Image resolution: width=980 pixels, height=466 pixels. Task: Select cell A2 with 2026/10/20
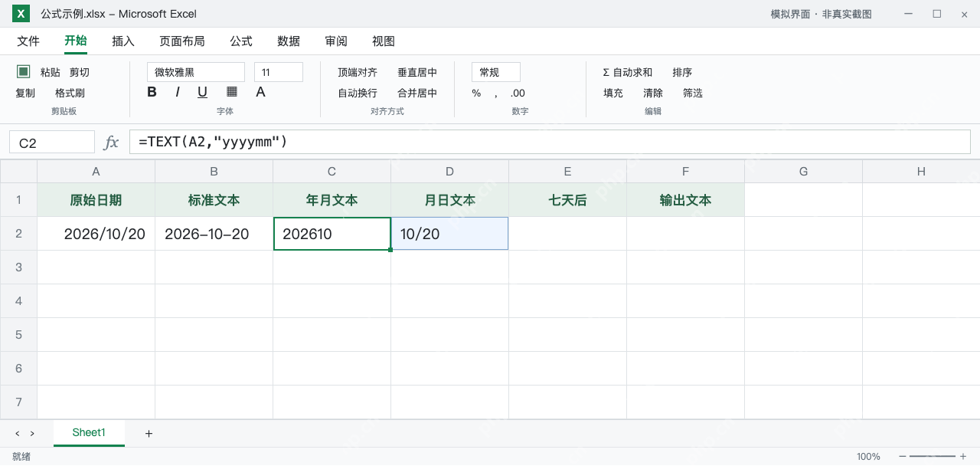pyautogui.click(x=96, y=234)
